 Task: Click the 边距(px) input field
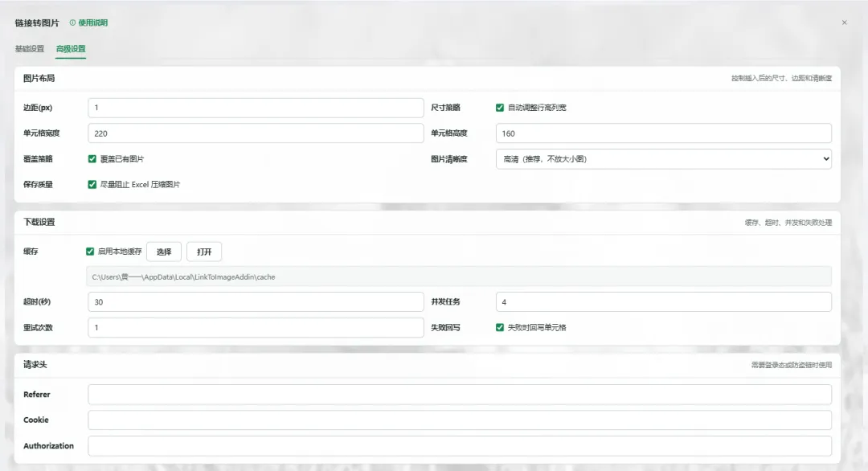tap(256, 108)
